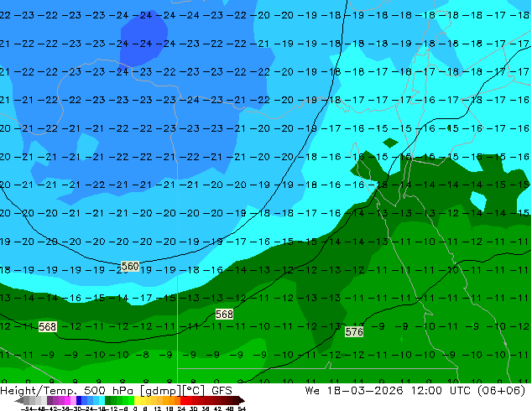Click the "12:00 UTC" time text

(441, 391)
